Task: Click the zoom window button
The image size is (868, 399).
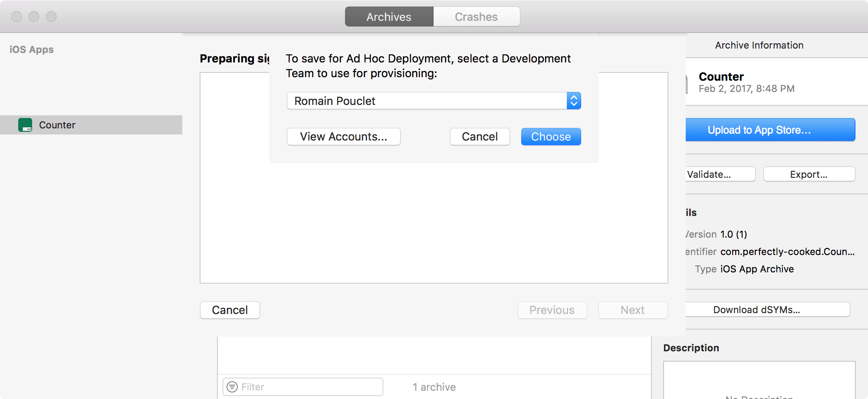Action: click(x=51, y=16)
